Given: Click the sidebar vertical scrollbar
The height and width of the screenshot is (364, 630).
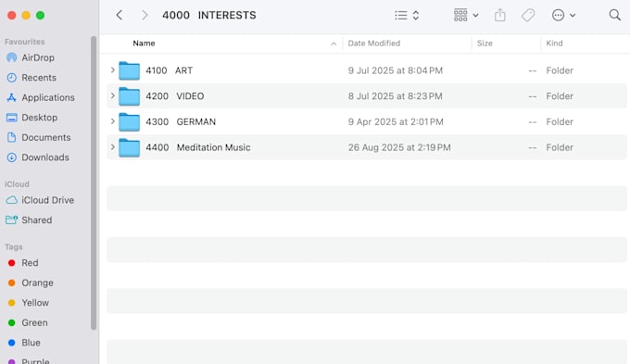Looking at the screenshot, I should (94, 182).
